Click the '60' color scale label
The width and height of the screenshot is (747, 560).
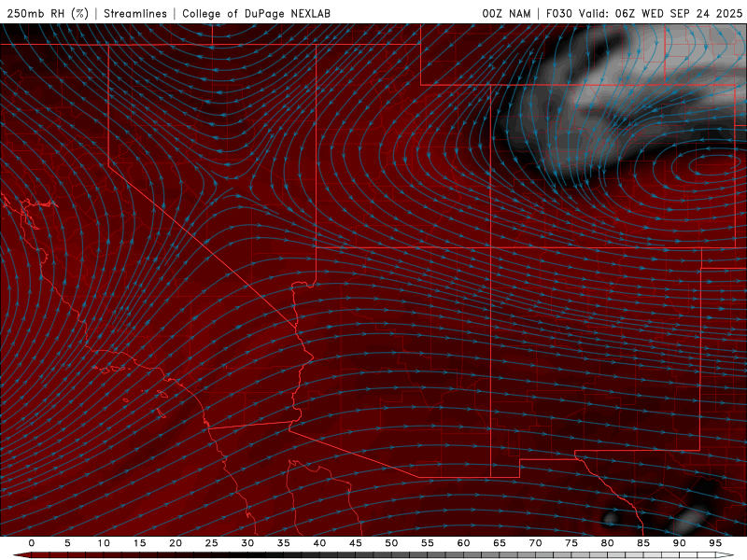coord(463,543)
